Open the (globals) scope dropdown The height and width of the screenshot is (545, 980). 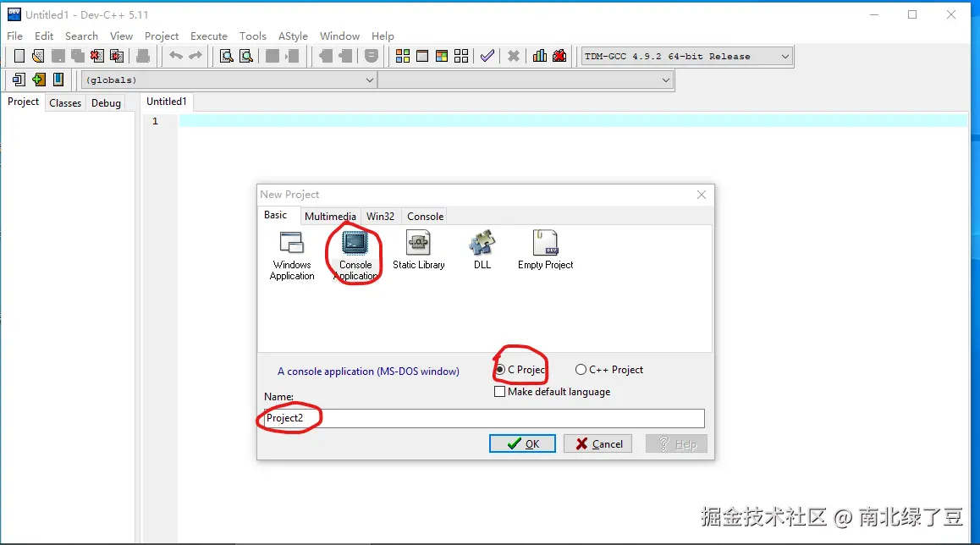[x=229, y=80]
